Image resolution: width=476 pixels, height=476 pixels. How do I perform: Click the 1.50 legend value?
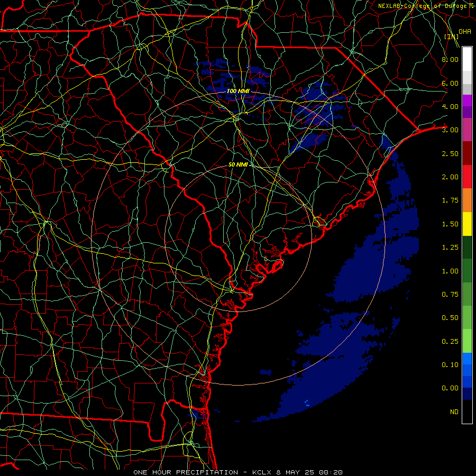(x=450, y=224)
